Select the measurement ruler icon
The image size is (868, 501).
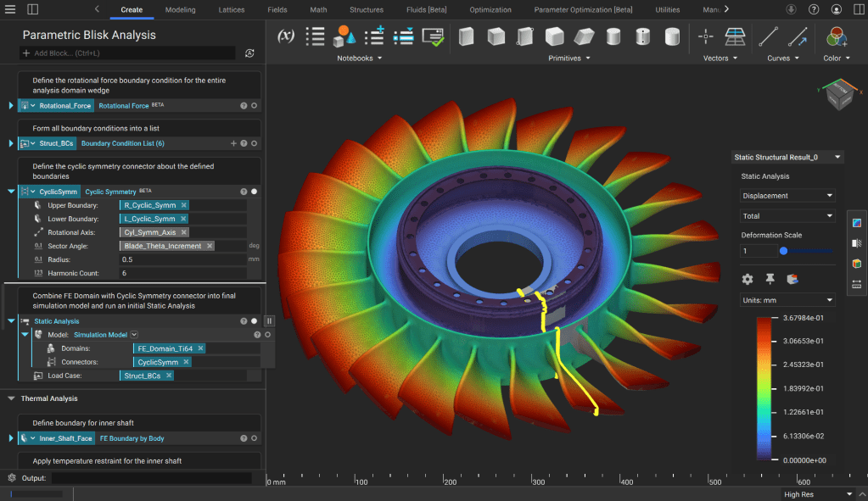tap(856, 284)
